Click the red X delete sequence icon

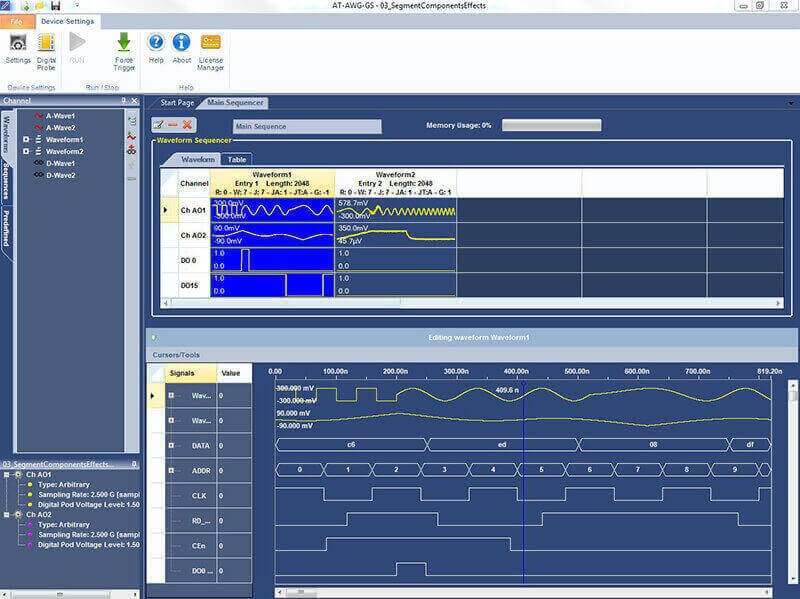tap(188, 125)
